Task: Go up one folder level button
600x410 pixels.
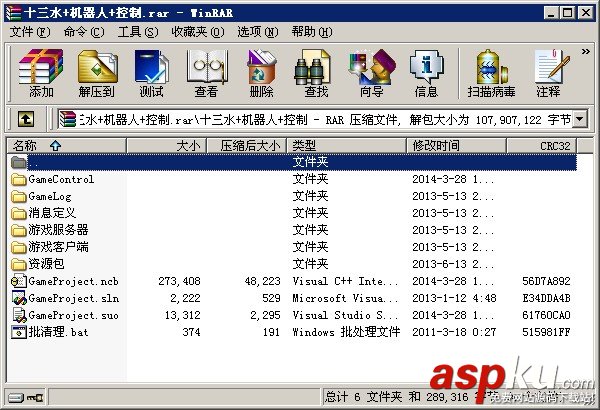Action: tap(26, 119)
